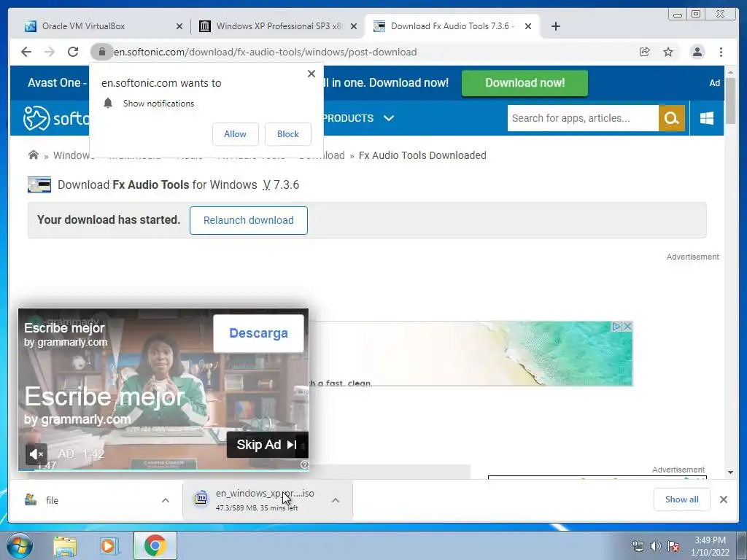
Task: Close the Download Fx Audio Tools tab
Action: [528, 27]
